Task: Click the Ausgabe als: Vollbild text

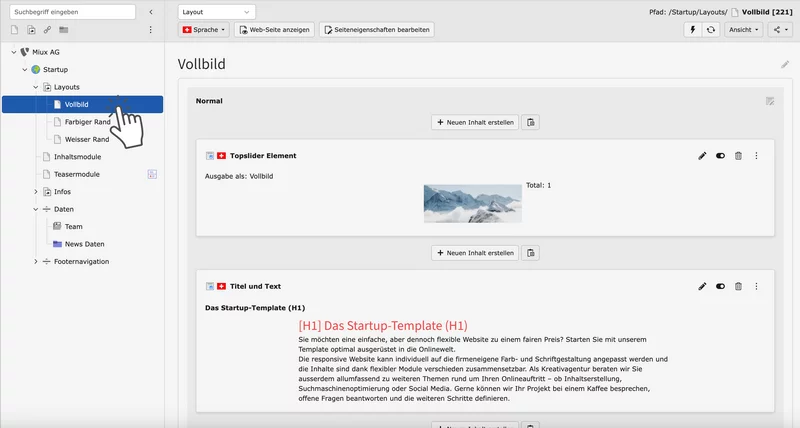Action: pyautogui.click(x=239, y=176)
